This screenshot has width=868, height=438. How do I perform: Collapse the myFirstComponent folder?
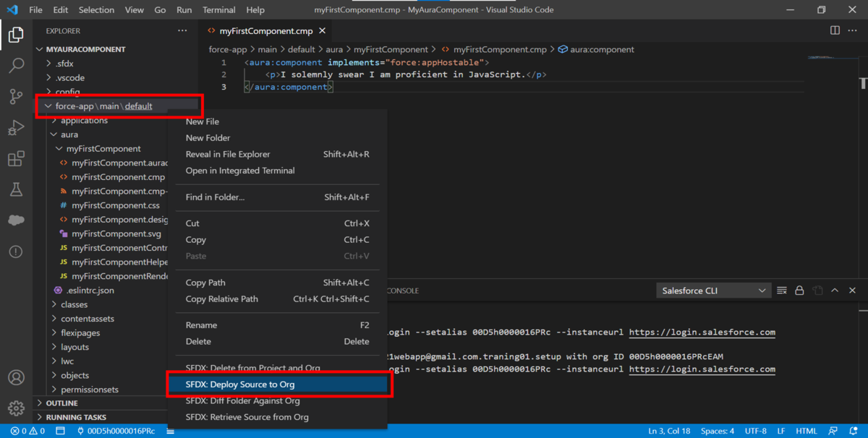(x=103, y=149)
